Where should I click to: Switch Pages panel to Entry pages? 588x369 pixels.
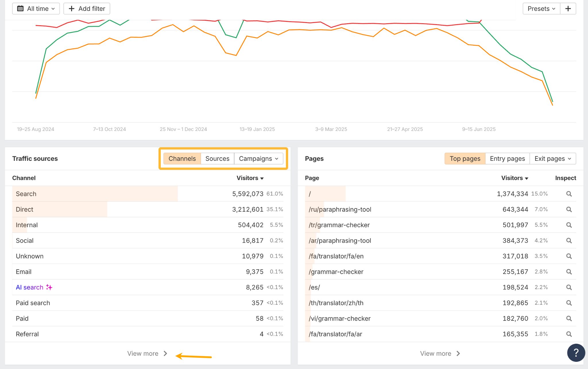507,158
